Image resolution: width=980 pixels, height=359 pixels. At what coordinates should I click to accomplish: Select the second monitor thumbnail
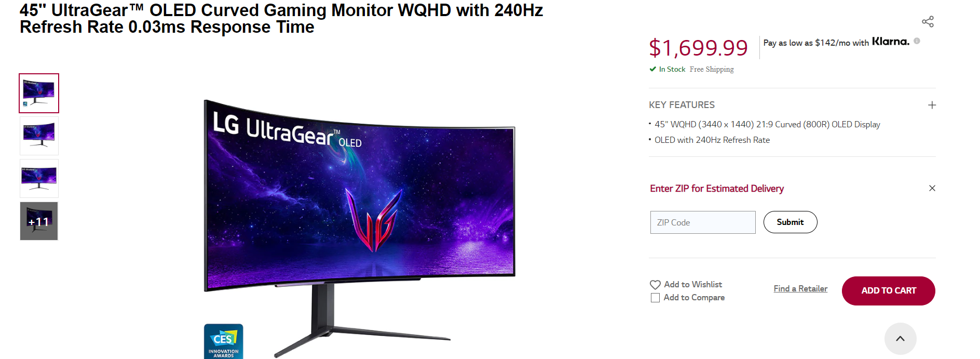pyautogui.click(x=39, y=136)
